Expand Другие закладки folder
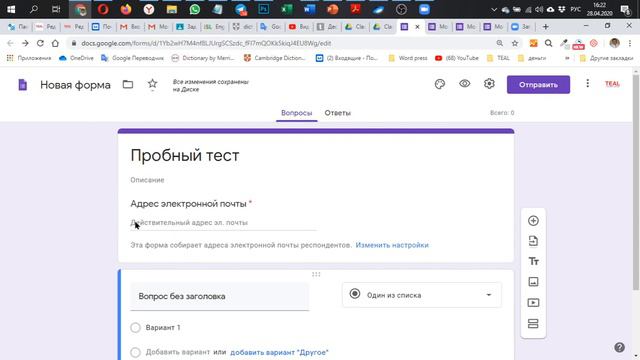640x360 pixels. coord(607,58)
